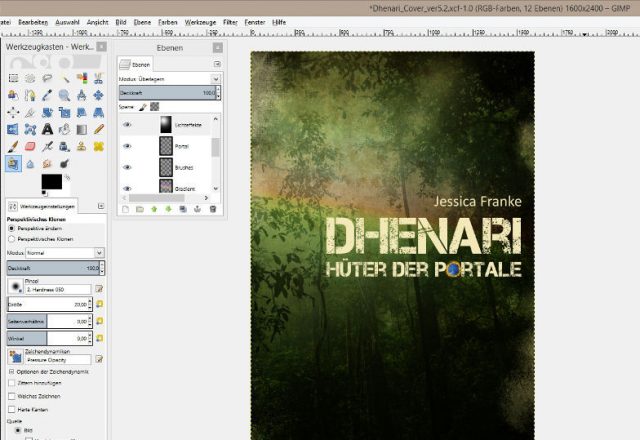The height and width of the screenshot is (440, 640).
Task: Select the Blend gradient tool
Action: 82,129
